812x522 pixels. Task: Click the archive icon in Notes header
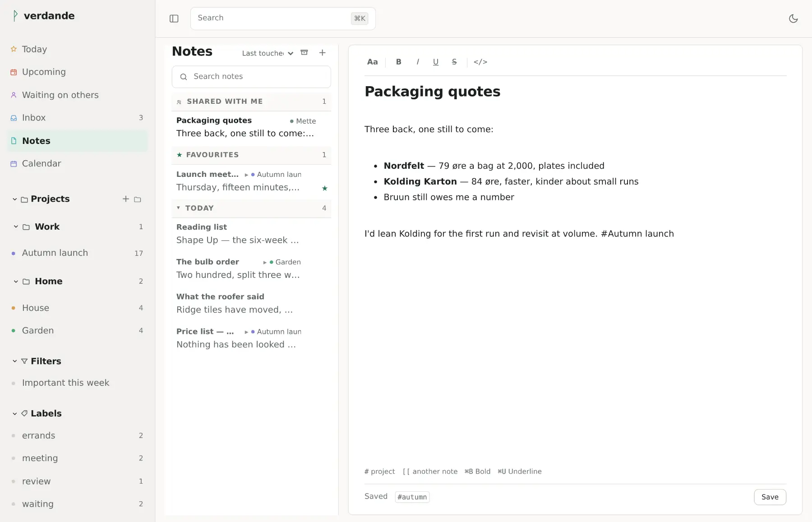(304, 53)
